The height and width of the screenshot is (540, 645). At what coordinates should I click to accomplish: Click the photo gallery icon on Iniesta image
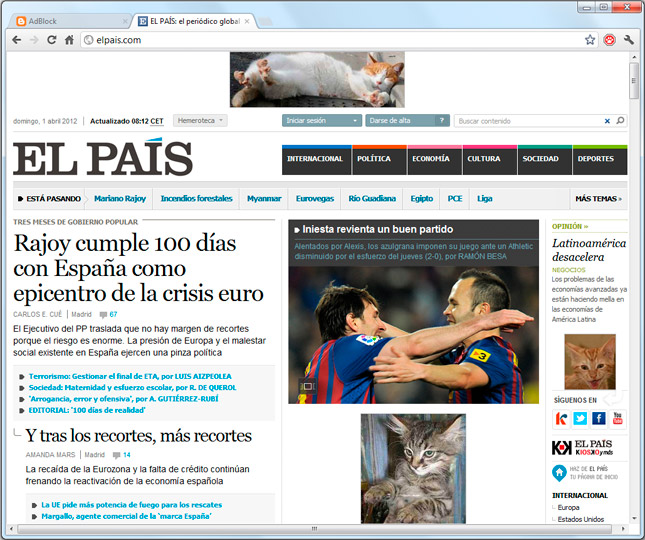[308, 386]
